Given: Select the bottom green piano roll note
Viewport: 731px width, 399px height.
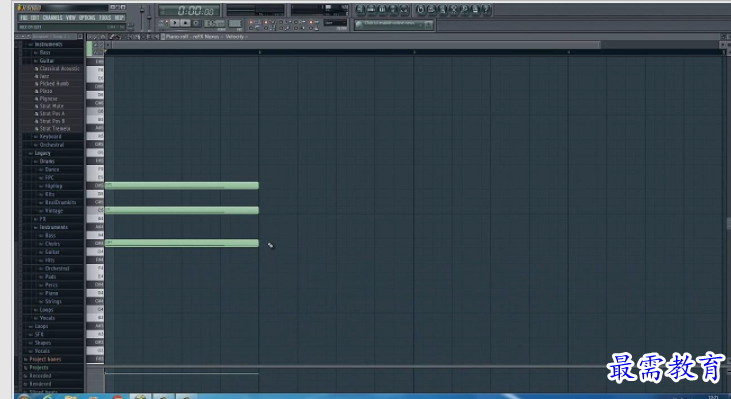Looking at the screenshot, I should pyautogui.click(x=182, y=243).
